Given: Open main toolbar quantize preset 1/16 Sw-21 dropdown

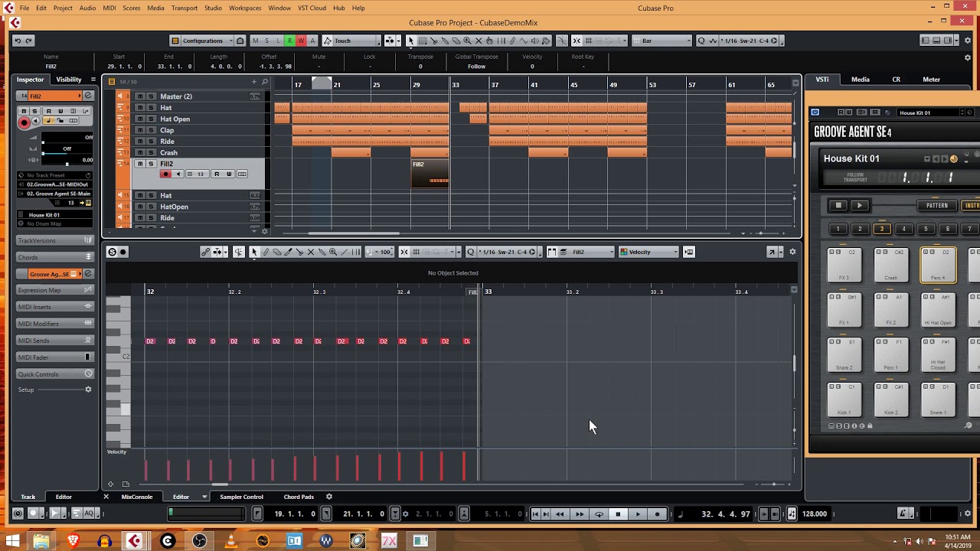Looking at the screenshot, I should tap(749, 41).
